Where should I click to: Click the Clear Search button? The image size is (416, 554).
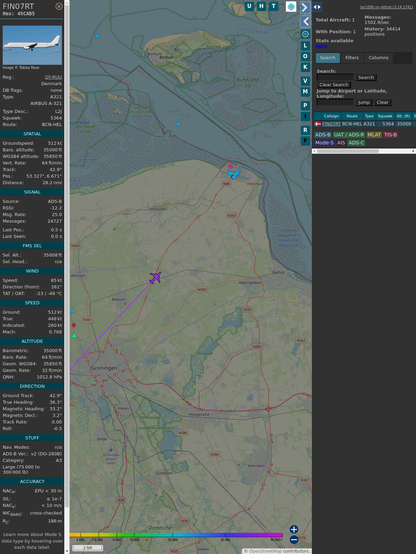coord(334,84)
